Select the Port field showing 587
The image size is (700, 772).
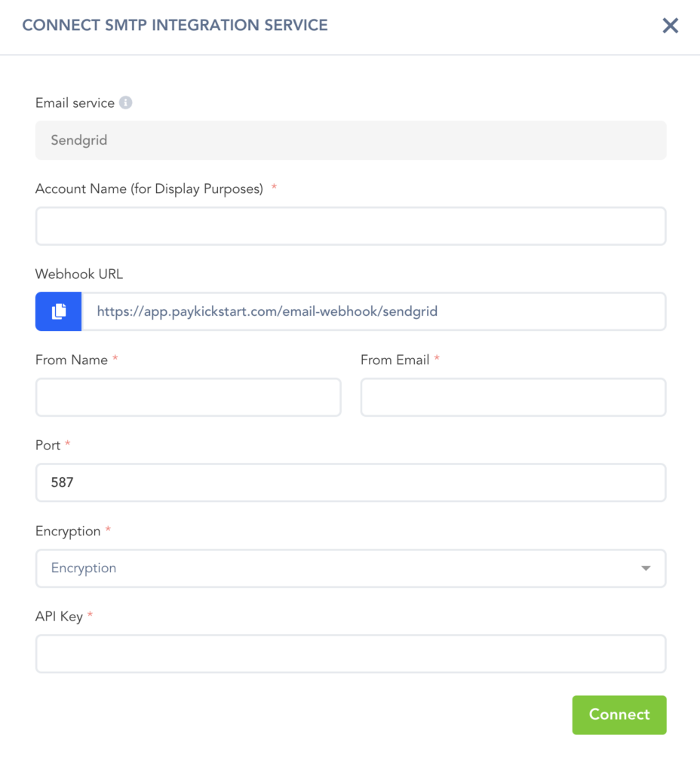point(351,482)
